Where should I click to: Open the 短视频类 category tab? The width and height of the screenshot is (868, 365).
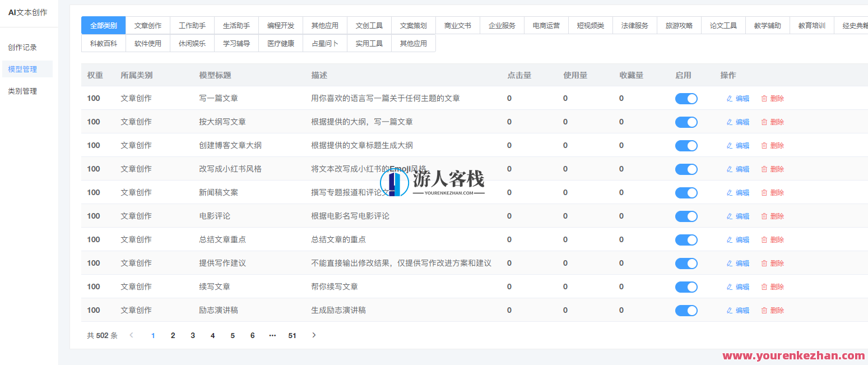pos(590,25)
